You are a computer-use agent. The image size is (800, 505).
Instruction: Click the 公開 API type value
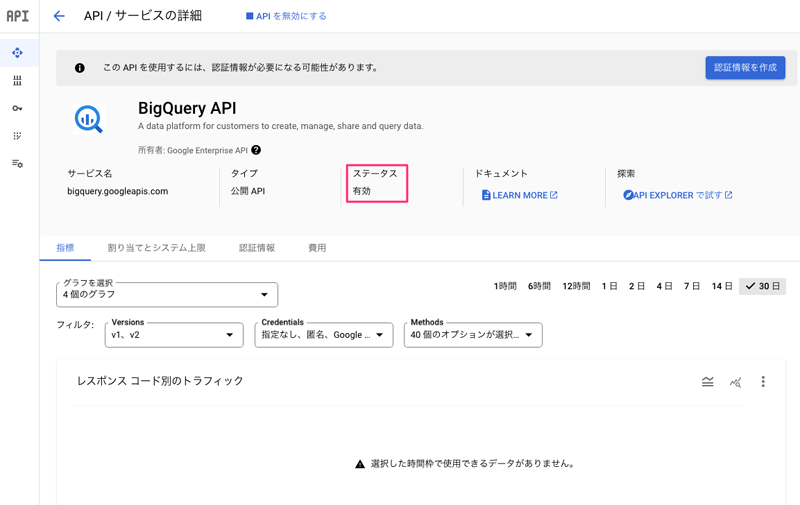pyautogui.click(x=248, y=191)
